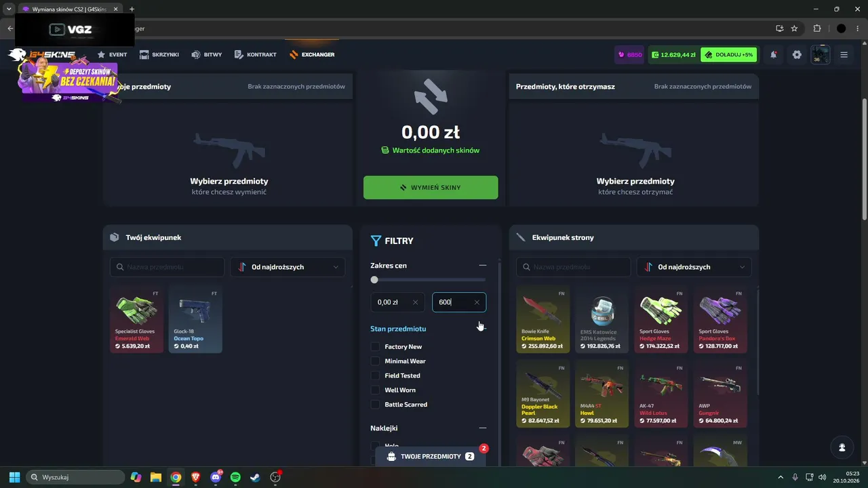This screenshot has width=868, height=488.
Task: Click the price range slider handle
Action: pos(374,280)
